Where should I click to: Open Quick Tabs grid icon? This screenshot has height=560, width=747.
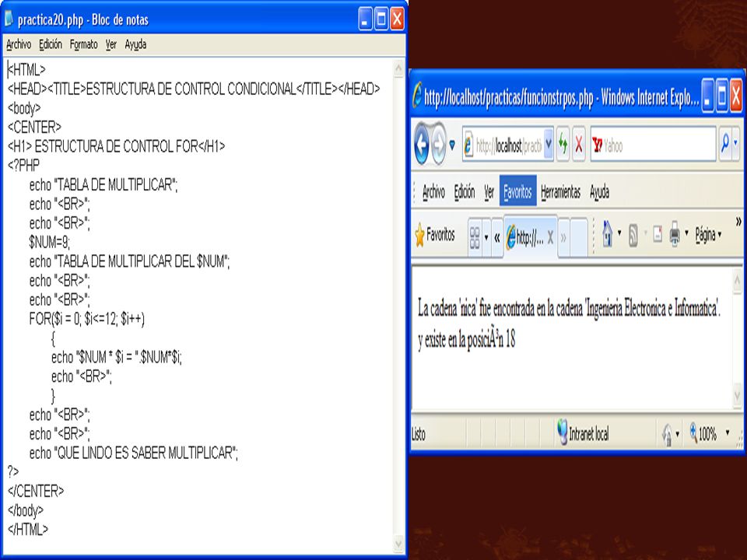pyautogui.click(x=475, y=237)
